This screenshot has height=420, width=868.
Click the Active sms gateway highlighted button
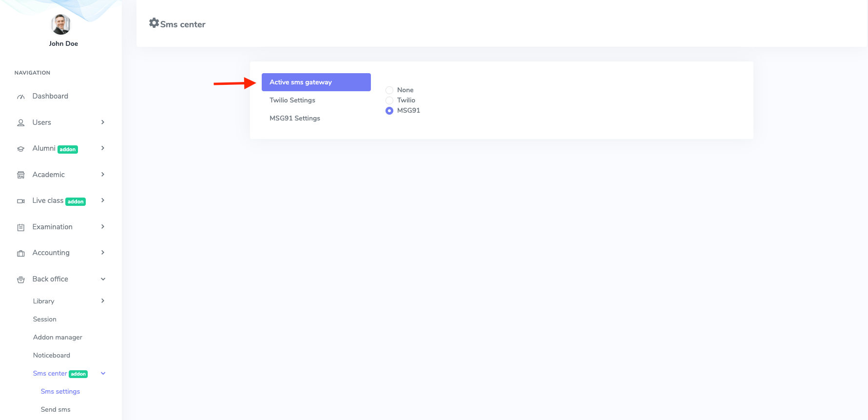pos(316,82)
